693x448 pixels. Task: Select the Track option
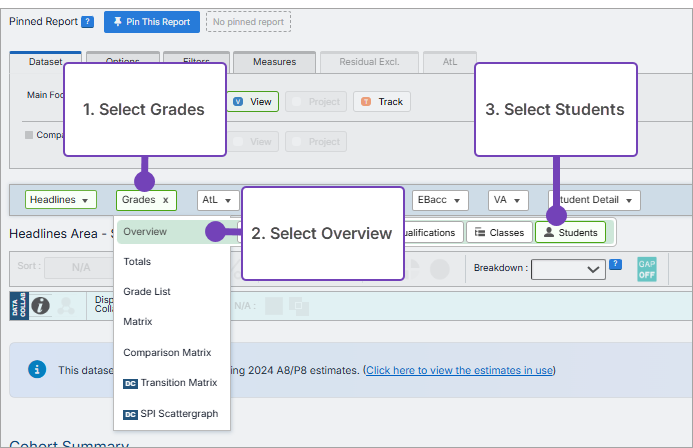(x=382, y=101)
